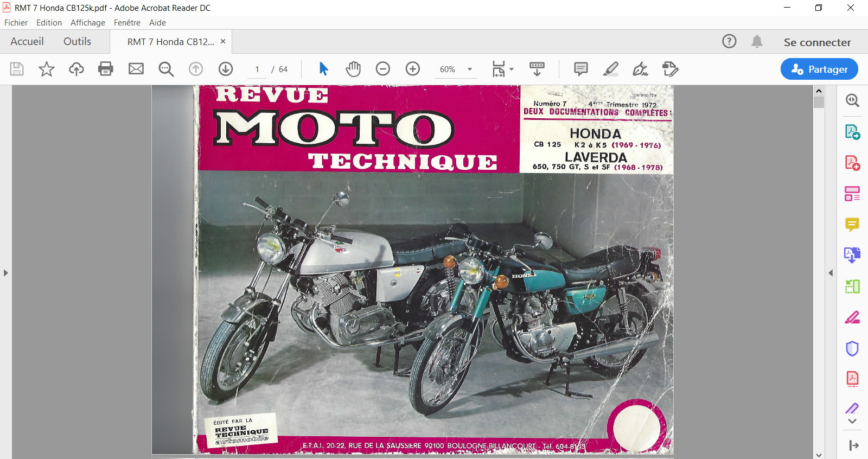868x459 pixels.
Task: Click the scrollbar up arrow
Action: [819, 91]
